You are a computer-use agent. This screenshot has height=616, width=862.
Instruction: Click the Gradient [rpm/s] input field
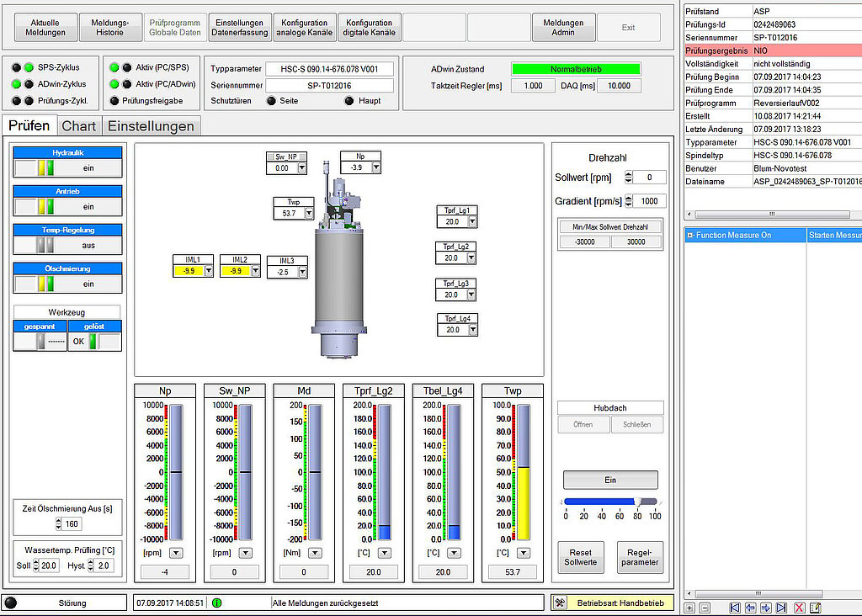(649, 201)
